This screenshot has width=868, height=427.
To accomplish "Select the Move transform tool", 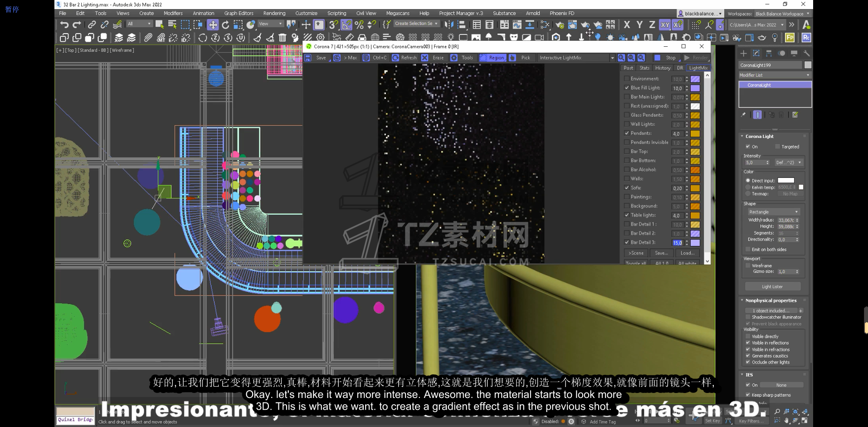I will [x=213, y=25].
